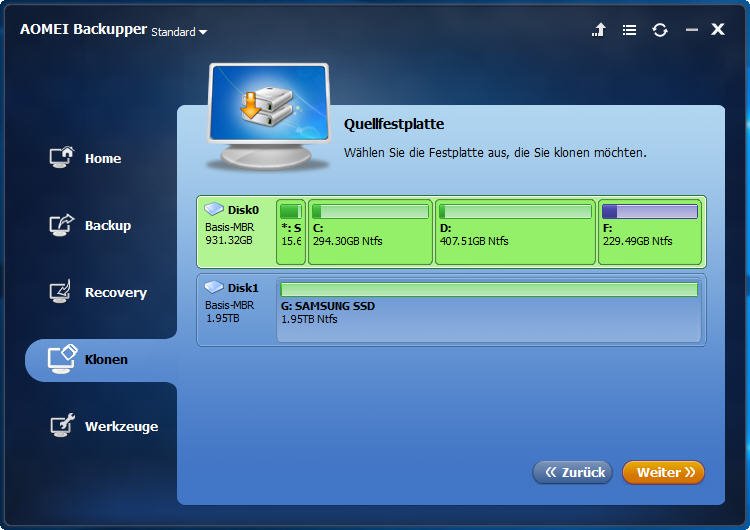Select the F: 229.49GB Ntfs partition
The image size is (750, 530).
pyautogui.click(x=650, y=232)
